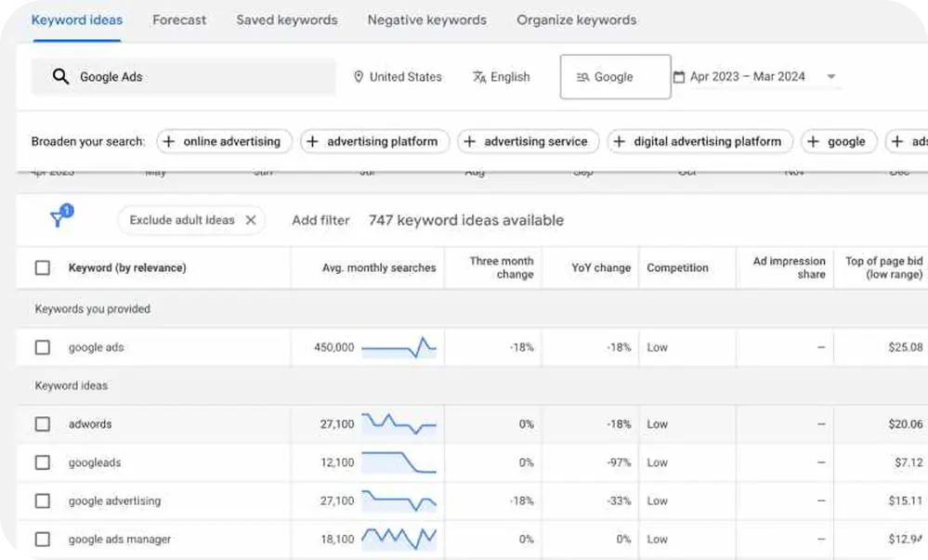Sort by Three month change column
928x560 pixels.
tap(502, 267)
